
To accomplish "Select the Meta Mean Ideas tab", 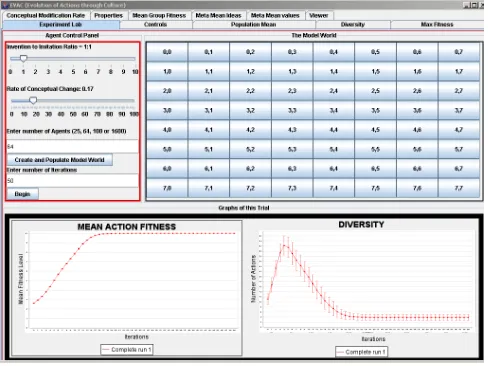I will pos(218,15).
